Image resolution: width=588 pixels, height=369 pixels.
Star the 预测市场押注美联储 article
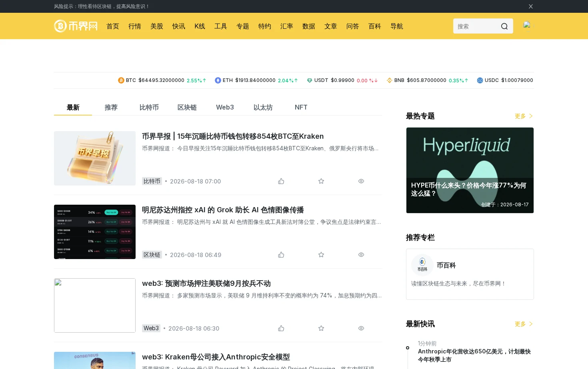321,328
